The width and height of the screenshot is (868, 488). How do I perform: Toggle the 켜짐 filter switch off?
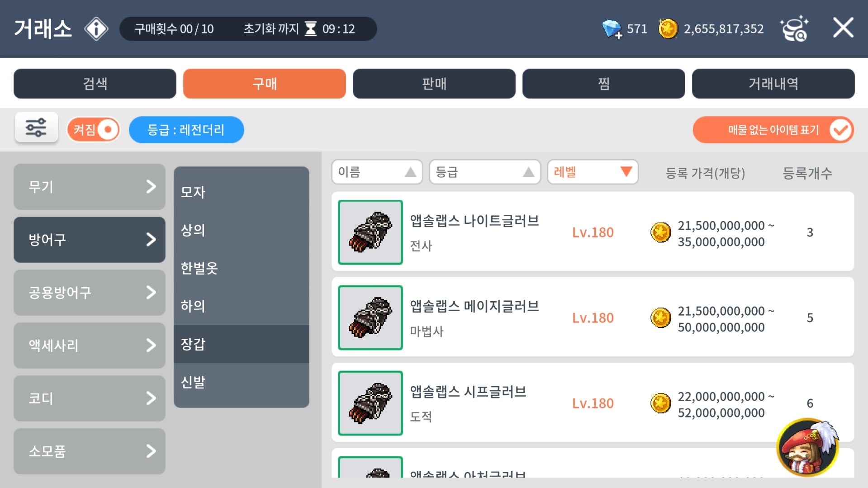(x=93, y=130)
